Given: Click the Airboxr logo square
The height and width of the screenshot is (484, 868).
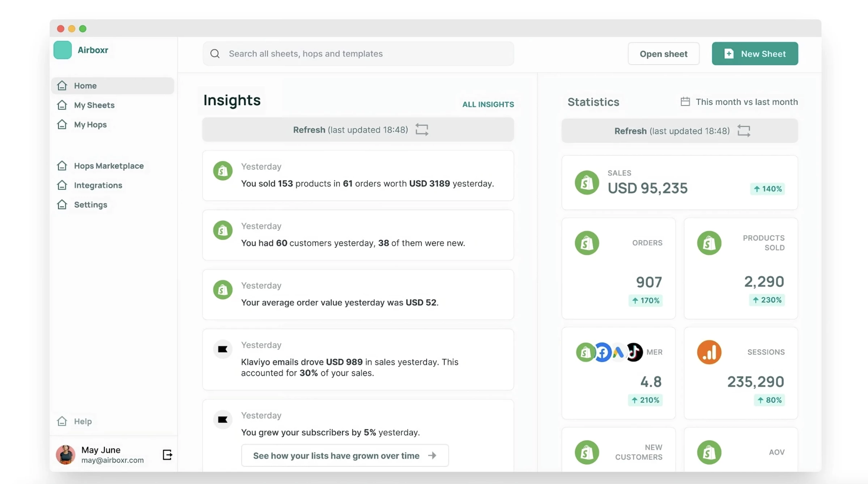Looking at the screenshot, I should (63, 50).
